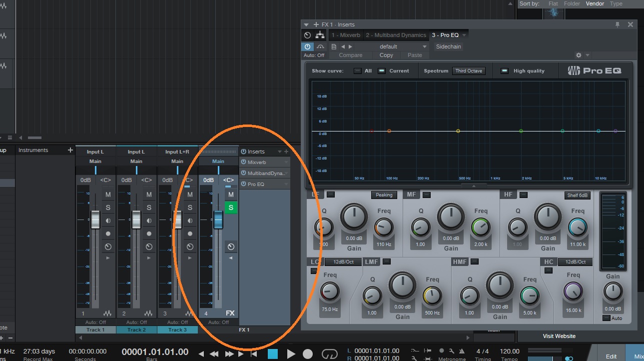Switch to the 1 - Mixverb tab
This screenshot has height=361, width=644.
[x=346, y=35]
